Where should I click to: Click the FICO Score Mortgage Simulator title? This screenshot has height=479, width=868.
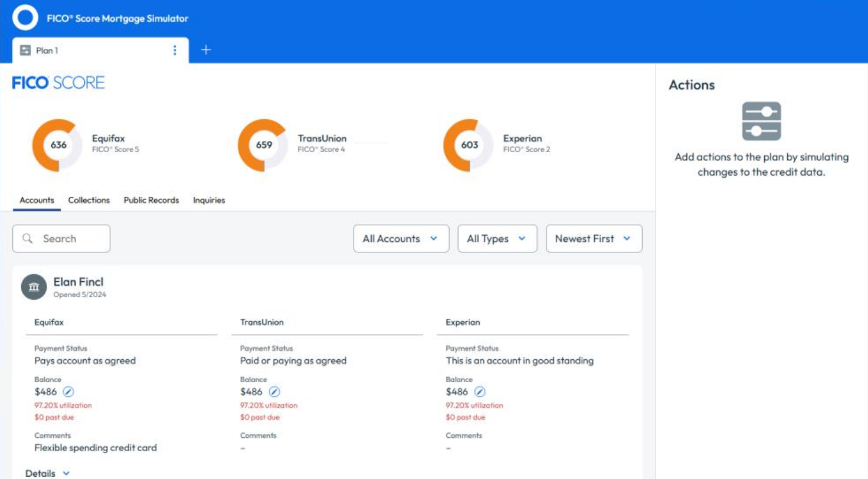[117, 18]
